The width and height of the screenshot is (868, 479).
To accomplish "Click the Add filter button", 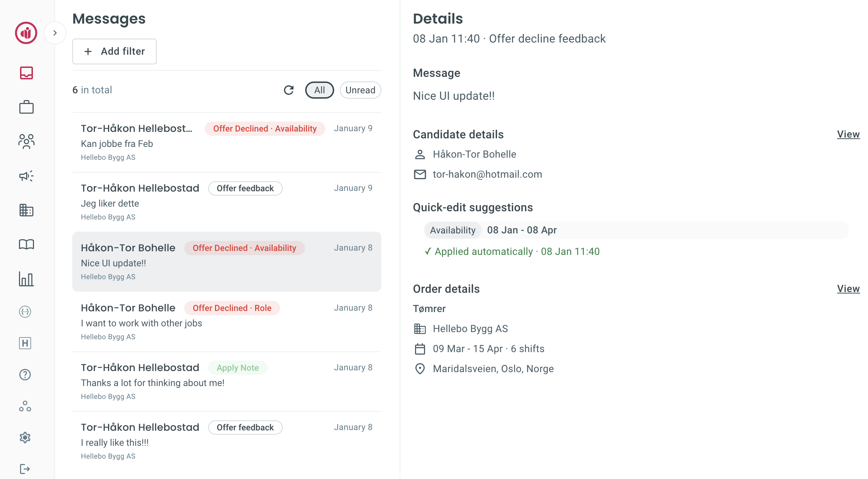I will (x=114, y=51).
